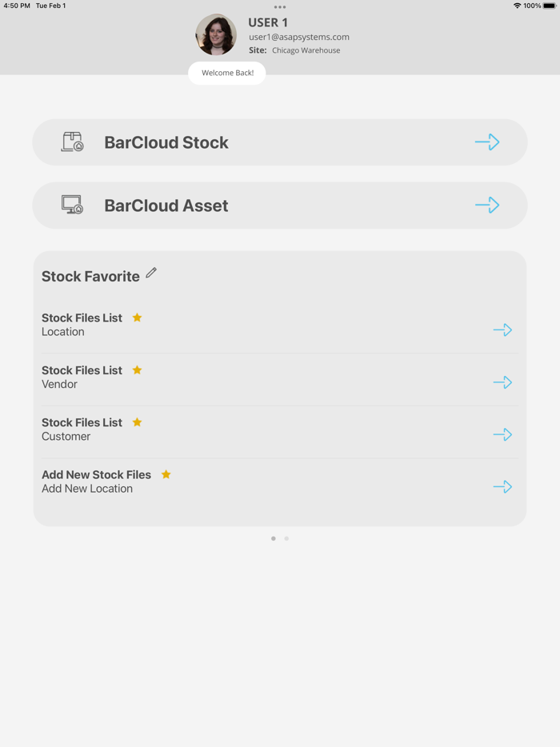Switch to the second page dot
Viewport: 560px width, 747px height.
[287, 538]
